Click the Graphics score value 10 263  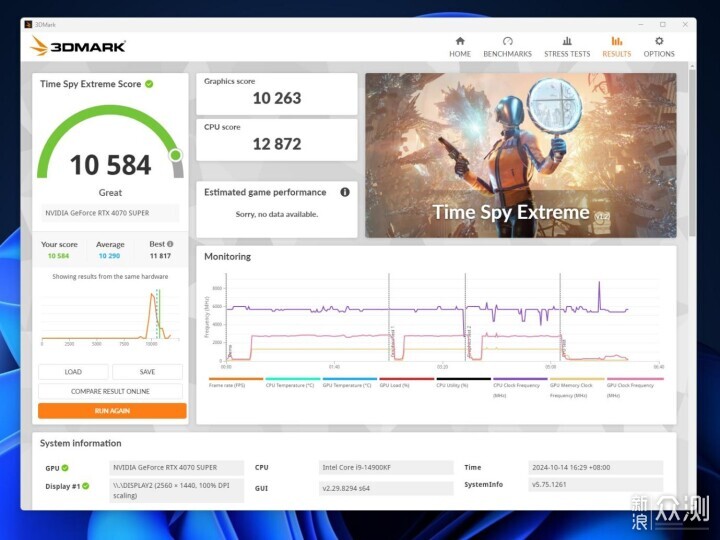coord(277,98)
